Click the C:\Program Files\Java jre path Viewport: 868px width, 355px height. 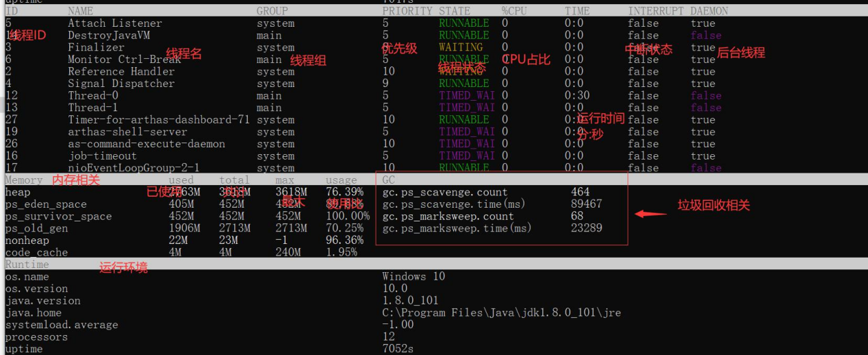pos(502,313)
